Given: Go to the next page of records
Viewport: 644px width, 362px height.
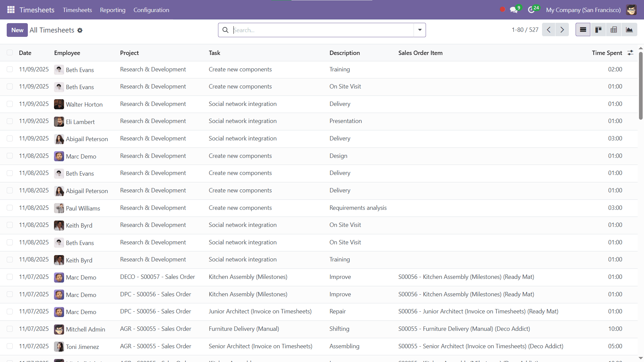Looking at the screenshot, I should 562,29.
